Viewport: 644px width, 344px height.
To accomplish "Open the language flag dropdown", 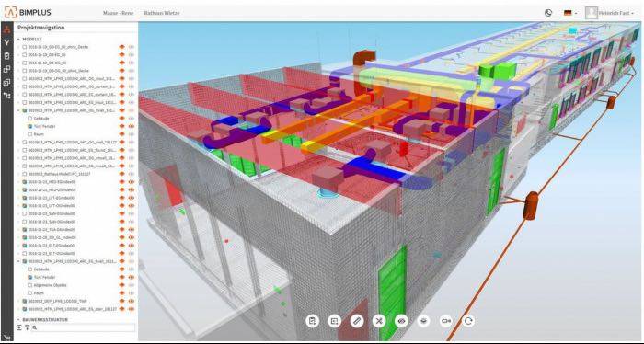I will tap(570, 13).
